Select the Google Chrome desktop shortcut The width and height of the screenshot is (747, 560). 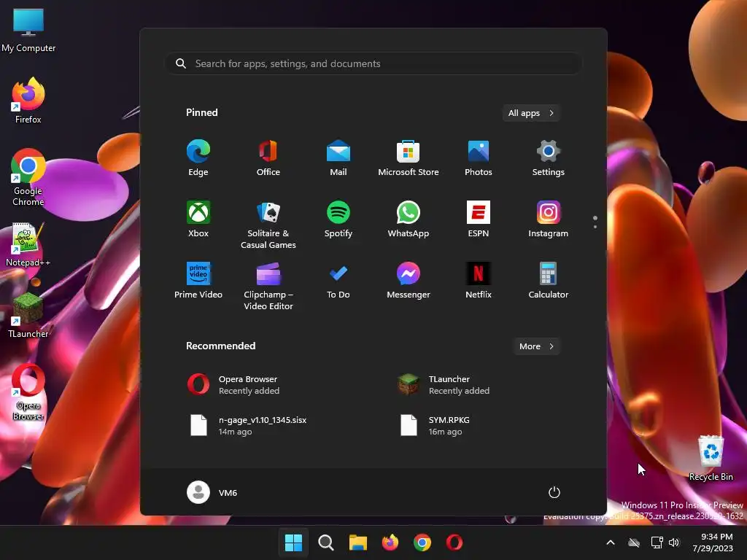pyautogui.click(x=28, y=177)
